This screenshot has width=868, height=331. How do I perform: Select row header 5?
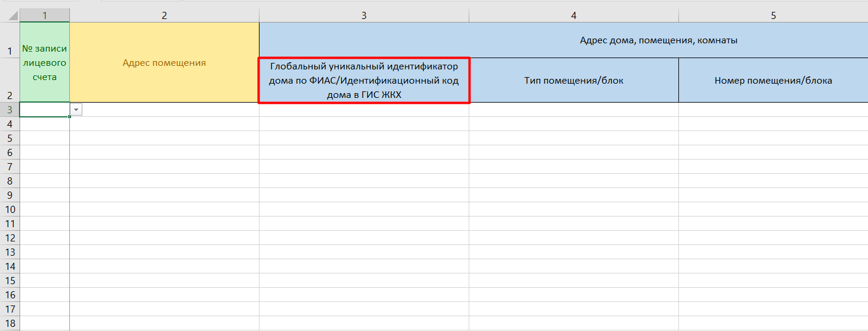pos(9,138)
